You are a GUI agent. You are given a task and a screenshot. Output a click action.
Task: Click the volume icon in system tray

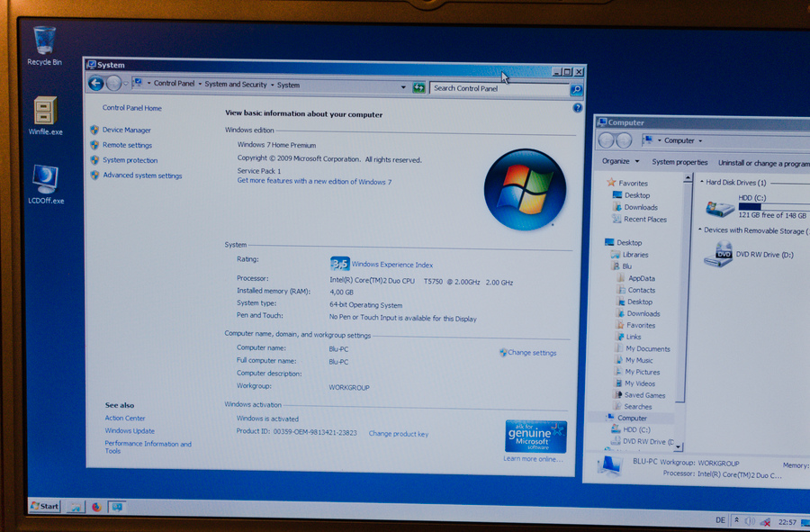(750, 522)
